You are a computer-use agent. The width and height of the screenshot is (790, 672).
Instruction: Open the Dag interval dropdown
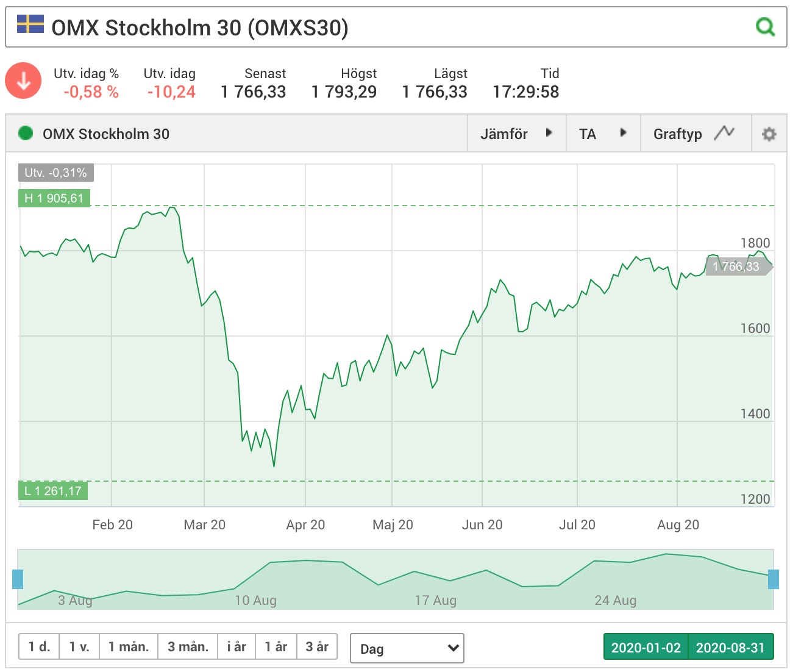coord(407,648)
